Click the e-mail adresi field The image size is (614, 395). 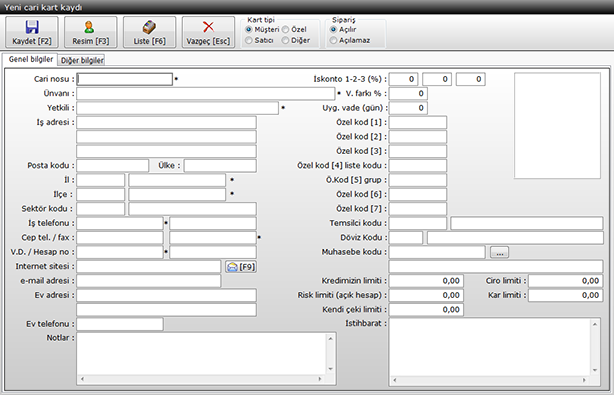149,281
